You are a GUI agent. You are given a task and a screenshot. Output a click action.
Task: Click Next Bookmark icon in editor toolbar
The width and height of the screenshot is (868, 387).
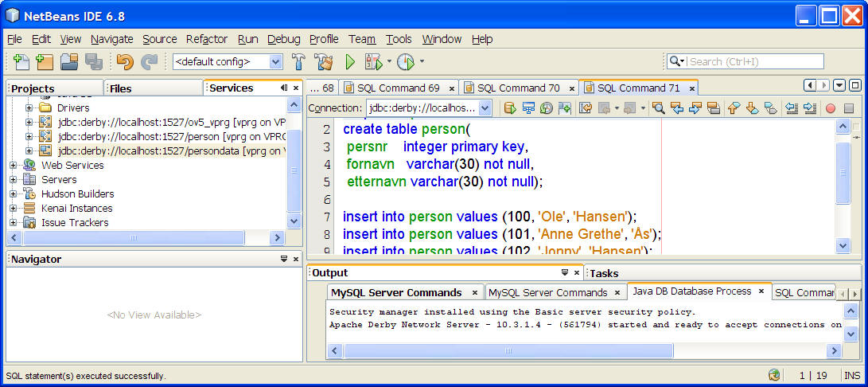[753, 108]
